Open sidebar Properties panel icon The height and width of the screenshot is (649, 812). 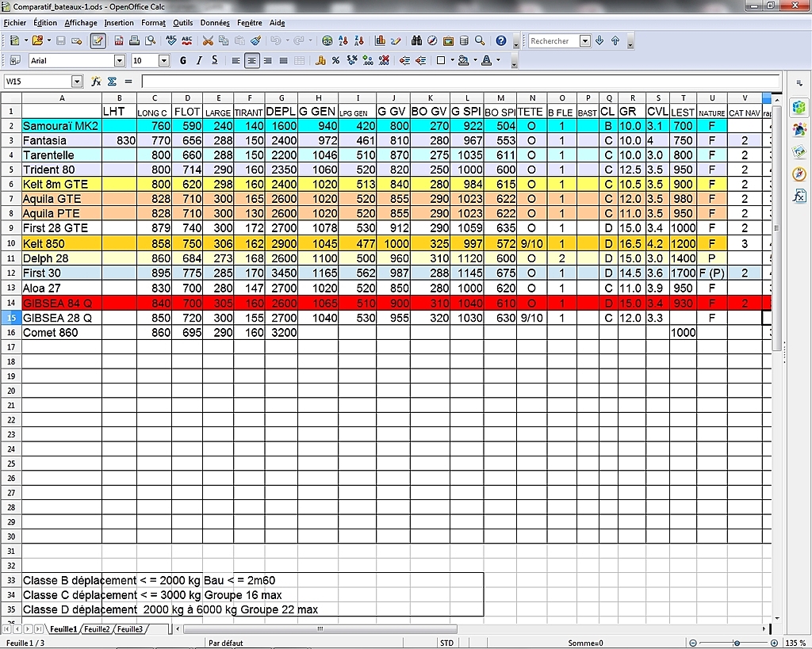799,108
